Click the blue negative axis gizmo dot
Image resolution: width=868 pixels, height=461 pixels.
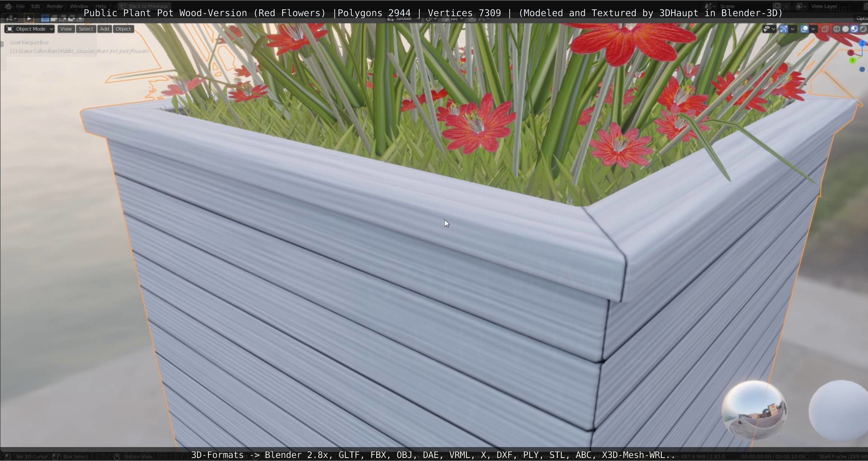[862, 69]
